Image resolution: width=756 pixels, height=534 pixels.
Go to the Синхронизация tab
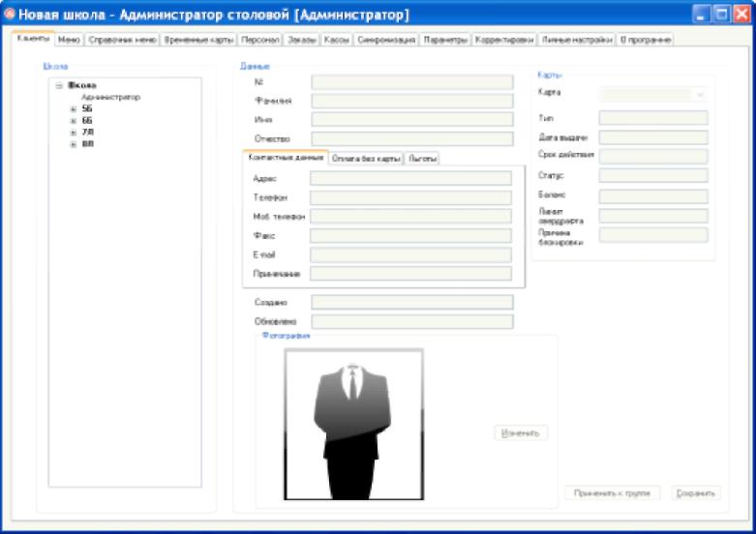pos(386,40)
